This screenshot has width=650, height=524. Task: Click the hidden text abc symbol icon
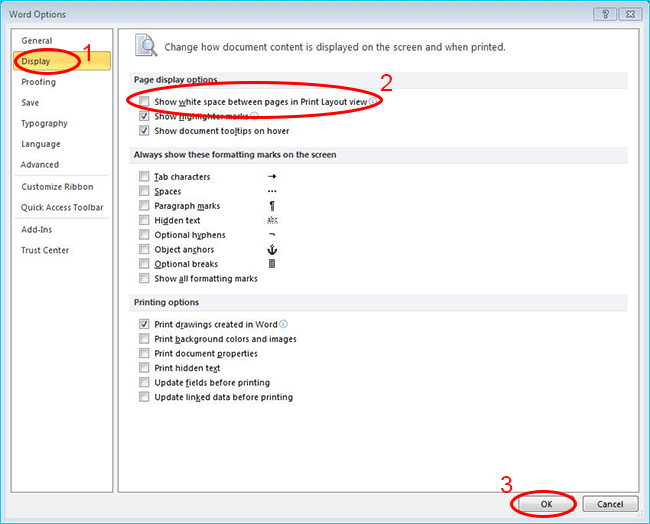(272, 220)
